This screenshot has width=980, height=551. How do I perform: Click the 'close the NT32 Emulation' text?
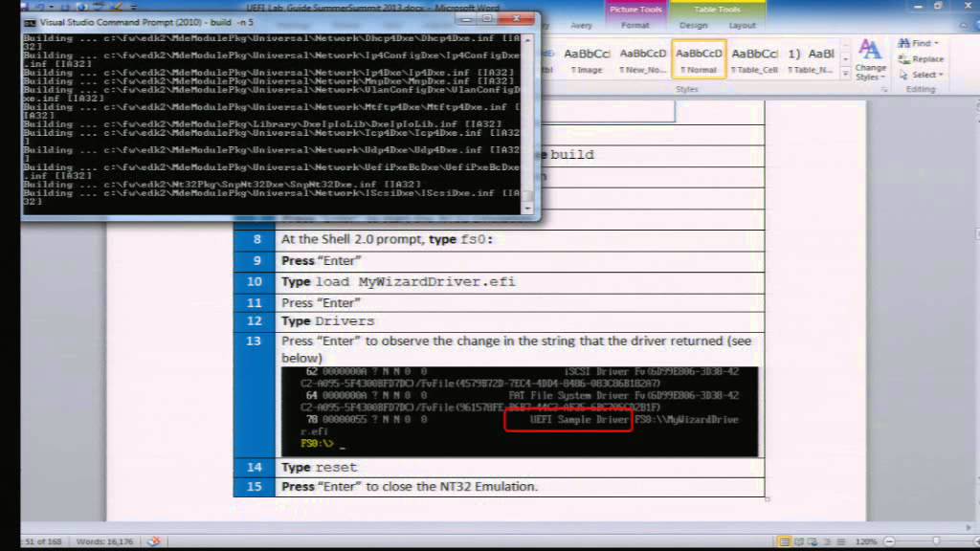click(460, 487)
